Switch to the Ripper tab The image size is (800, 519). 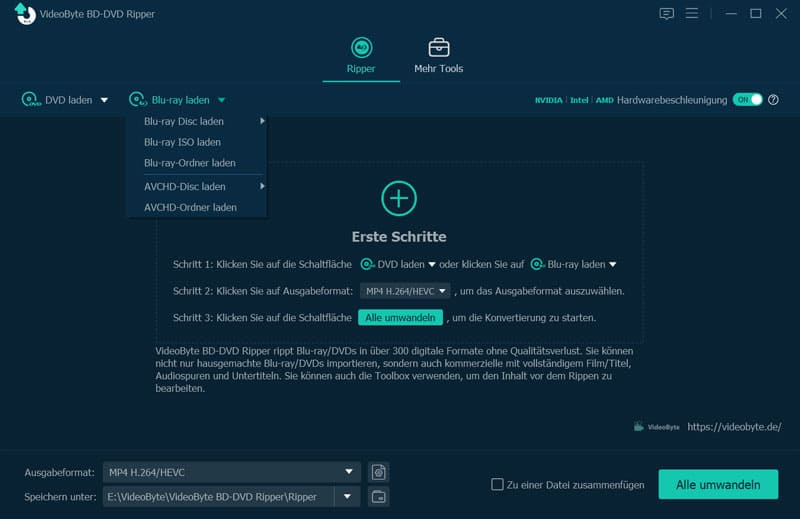[361, 56]
